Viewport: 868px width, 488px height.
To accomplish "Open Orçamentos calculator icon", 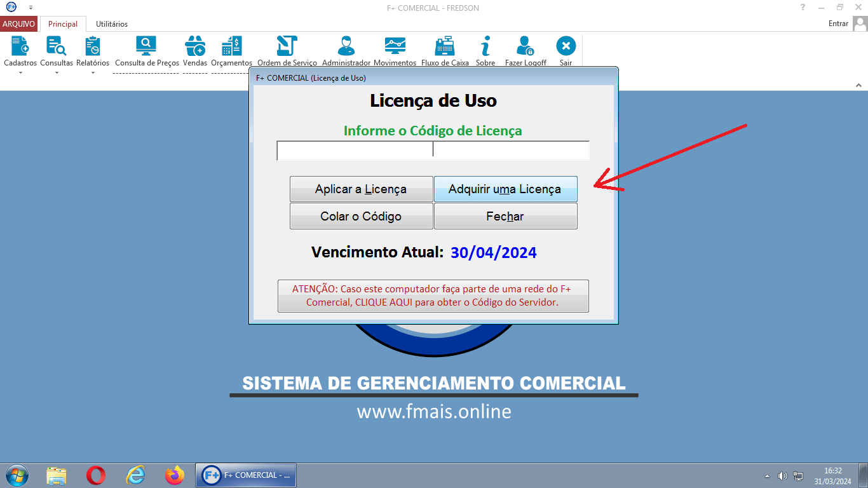I will pyautogui.click(x=231, y=46).
